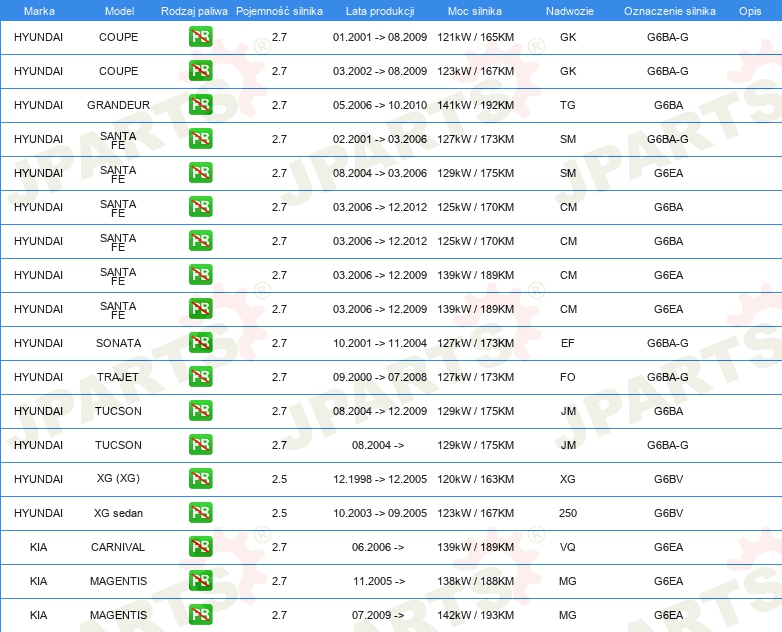Screen dimensions: 782x632
Task: Click engine power 141kW / 192KM
Action: click(x=475, y=105)
